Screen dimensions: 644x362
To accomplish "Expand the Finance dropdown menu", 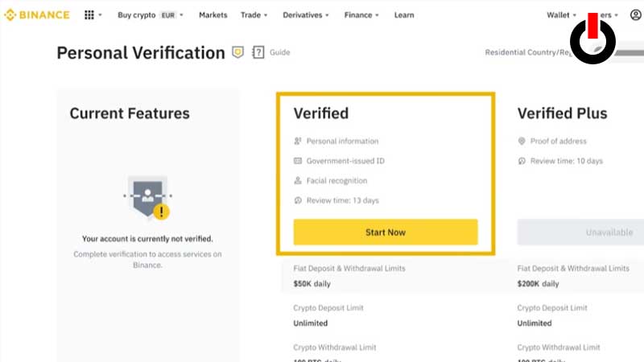I will [x=361, y=15].
